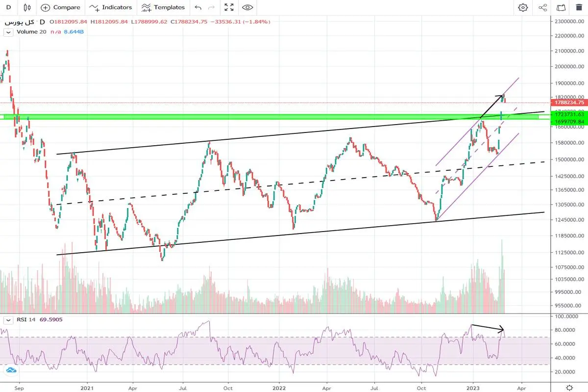Open the chart layouts icon

[x=561, y=7]
